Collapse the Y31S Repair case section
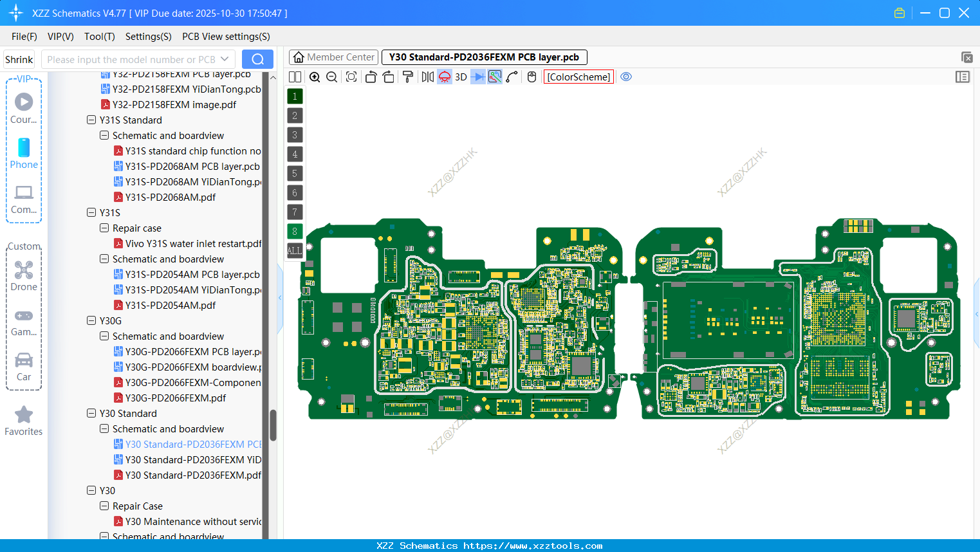 coord(104,228)
